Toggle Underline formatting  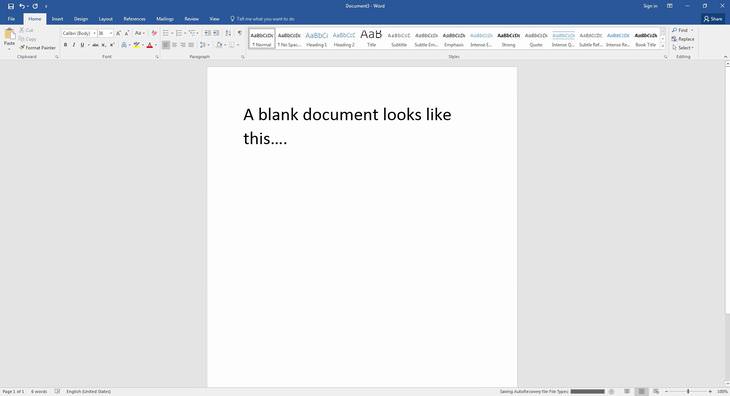coord(82,45)
